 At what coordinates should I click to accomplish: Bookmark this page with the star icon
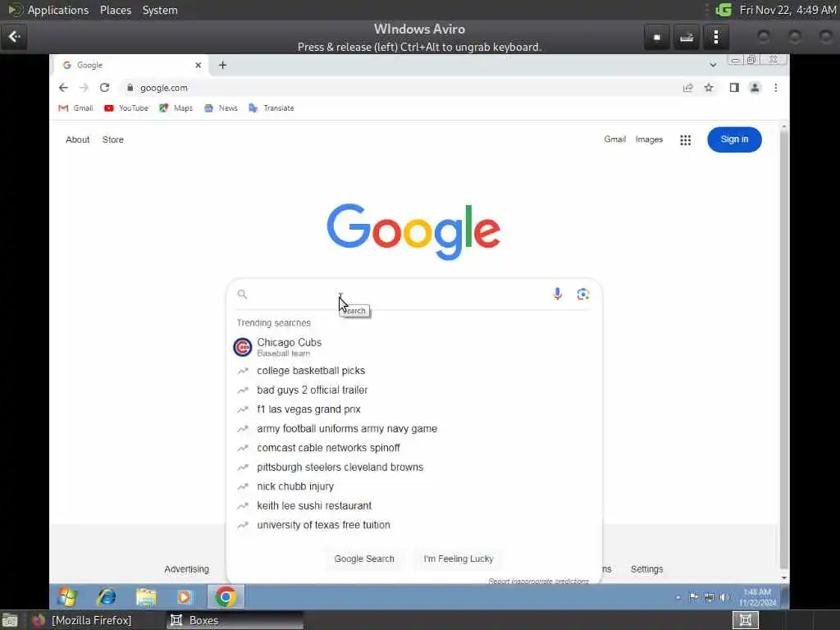[x=709, y=88]
